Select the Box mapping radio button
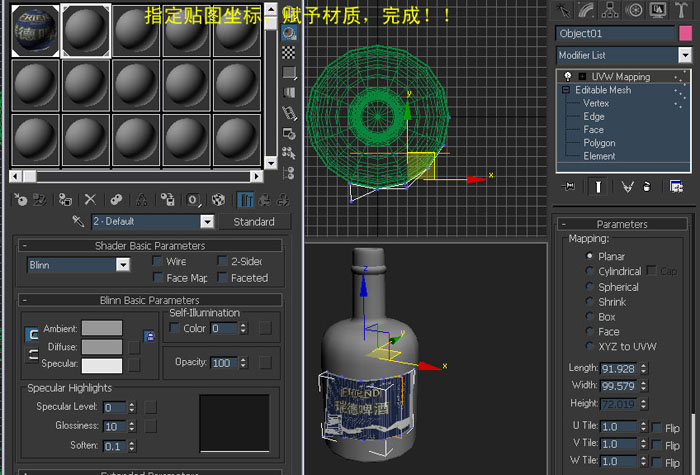 (589, 316)
